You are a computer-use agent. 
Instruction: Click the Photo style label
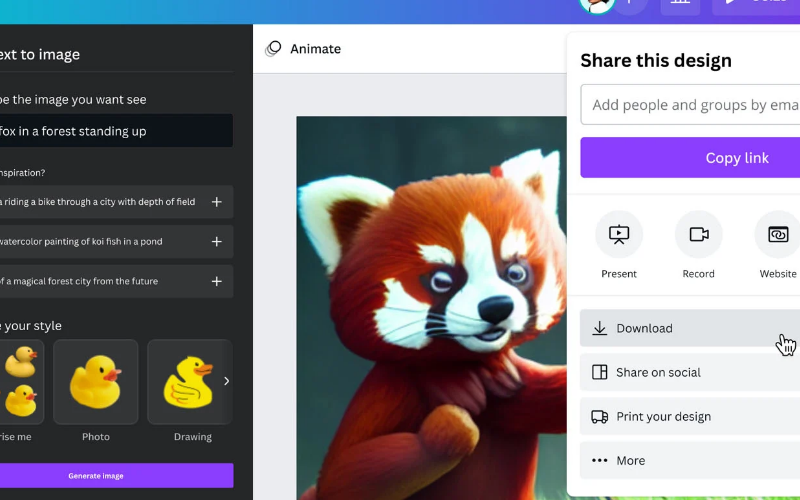[96, 437]
